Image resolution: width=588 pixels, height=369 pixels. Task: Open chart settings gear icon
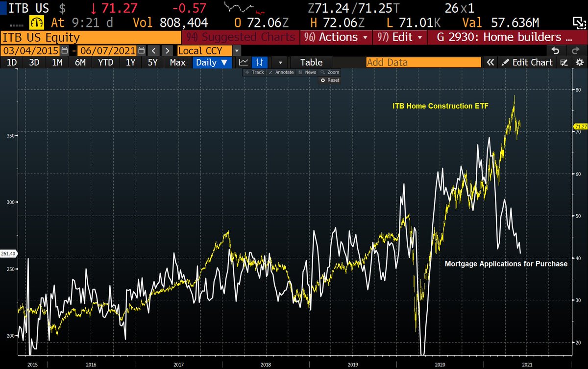point(579,62)
